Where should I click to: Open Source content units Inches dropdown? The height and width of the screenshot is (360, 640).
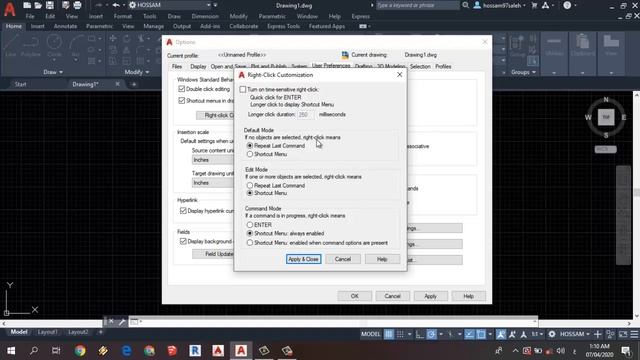point(212,160)
